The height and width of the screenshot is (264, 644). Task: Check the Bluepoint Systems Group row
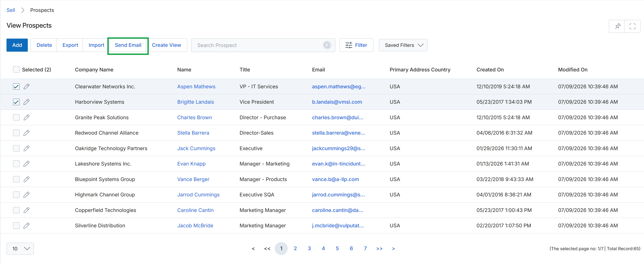(x=16, y=179)
